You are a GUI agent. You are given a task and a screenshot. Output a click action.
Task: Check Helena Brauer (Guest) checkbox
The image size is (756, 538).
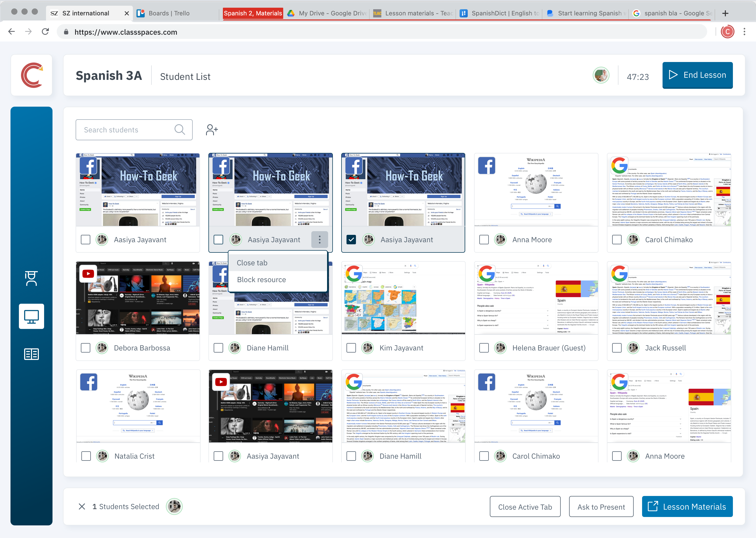(x=484, y=348)
